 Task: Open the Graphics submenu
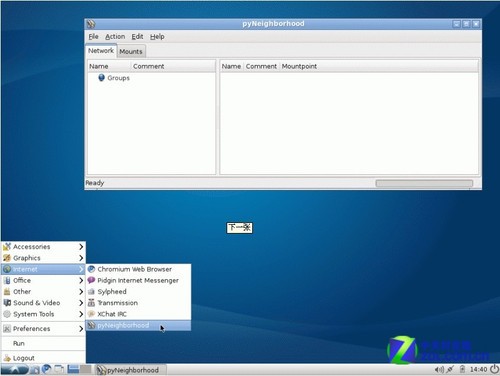43,258
